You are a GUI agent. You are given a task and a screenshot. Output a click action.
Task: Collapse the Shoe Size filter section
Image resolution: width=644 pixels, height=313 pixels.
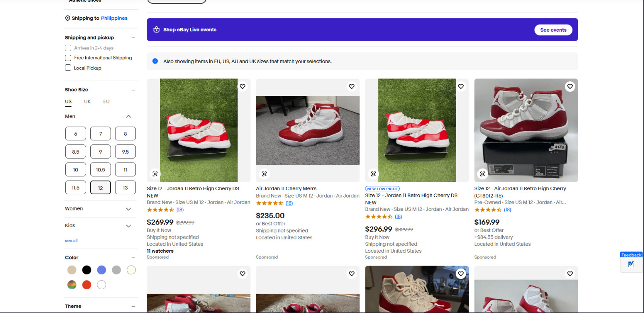(133, 90)
